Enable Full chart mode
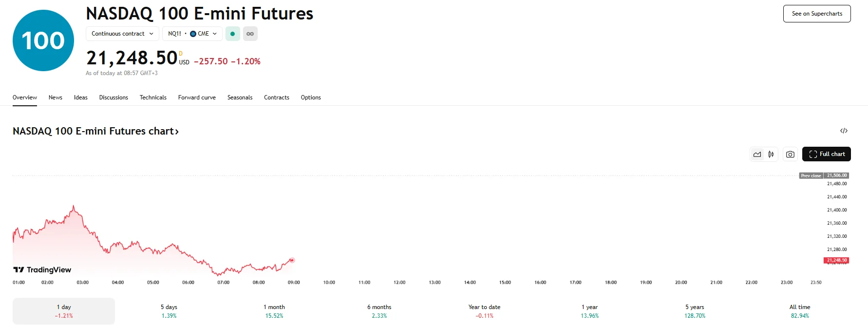 (827, 154)
